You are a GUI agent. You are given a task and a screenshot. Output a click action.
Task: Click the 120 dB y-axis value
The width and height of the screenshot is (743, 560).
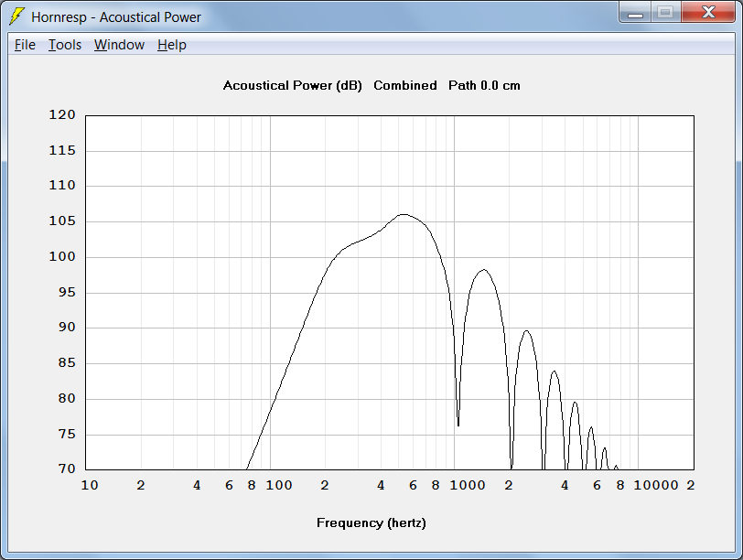click(62, 114)
